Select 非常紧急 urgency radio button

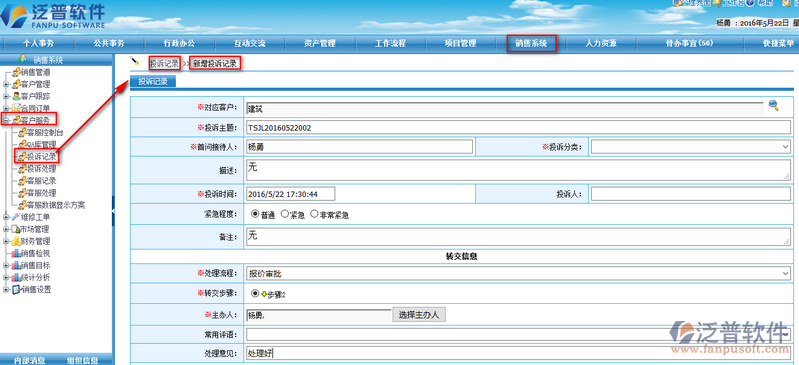pyautogui.click(x=314, y=214)
